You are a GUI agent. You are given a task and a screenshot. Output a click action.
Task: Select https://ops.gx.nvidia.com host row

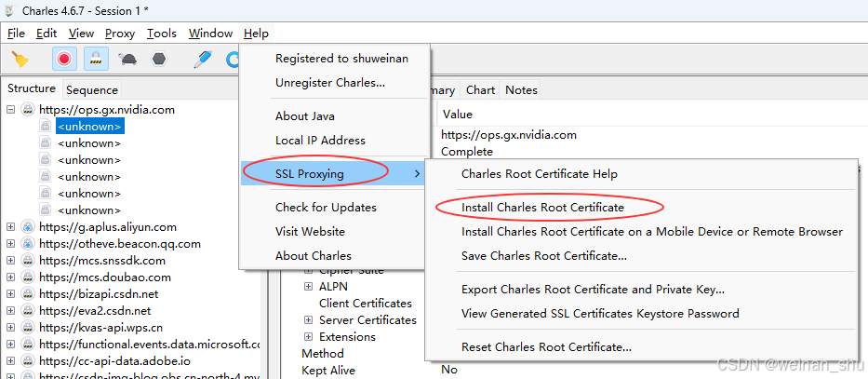tap(107, 110)
